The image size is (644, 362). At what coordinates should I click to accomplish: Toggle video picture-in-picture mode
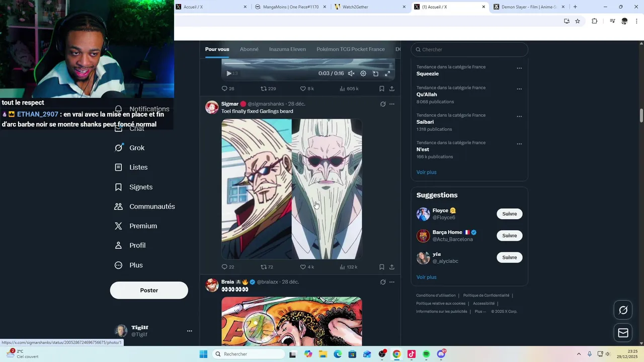pyautogui.click(x=375, y=73)
